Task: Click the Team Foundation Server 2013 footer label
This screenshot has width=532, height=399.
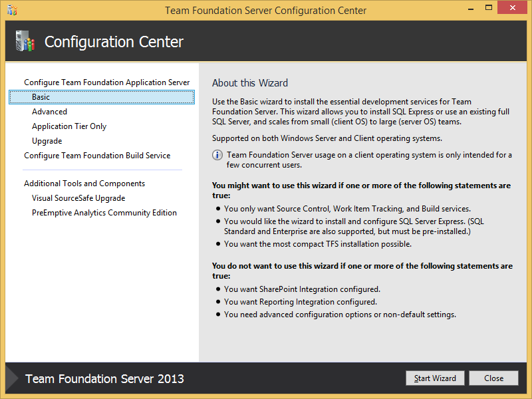Action: (x=104, y=379)
